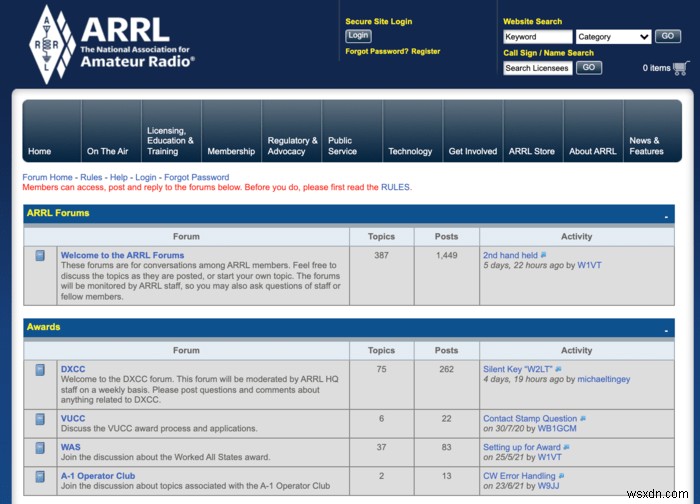700x504 pixels.
Task: Open the DXCC forum link
Action: [x=73, y=369]
